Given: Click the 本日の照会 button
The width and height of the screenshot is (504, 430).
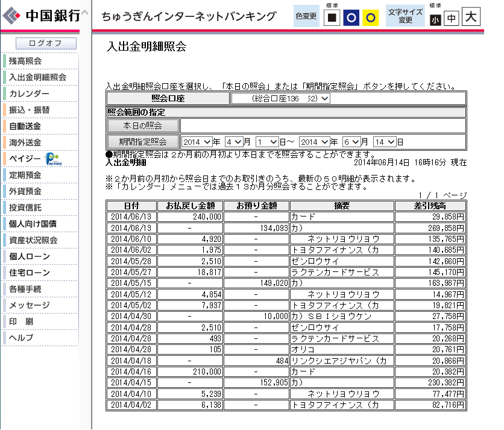Looking at the screenshot, I should pyautogui.click(x=143, y=125).
